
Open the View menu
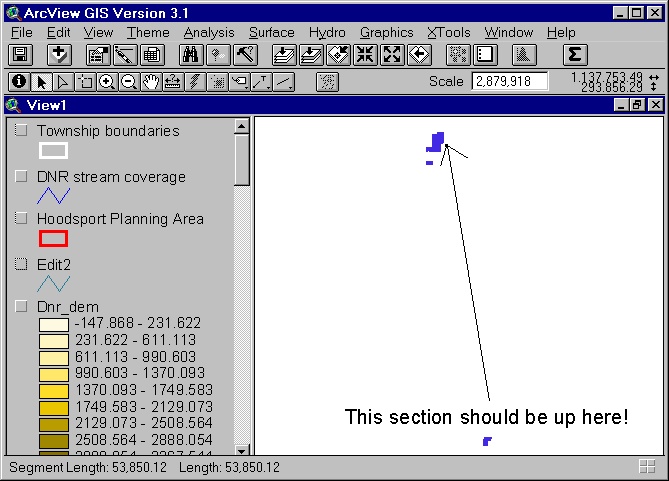pyautogui.click(x=98, y=32)
